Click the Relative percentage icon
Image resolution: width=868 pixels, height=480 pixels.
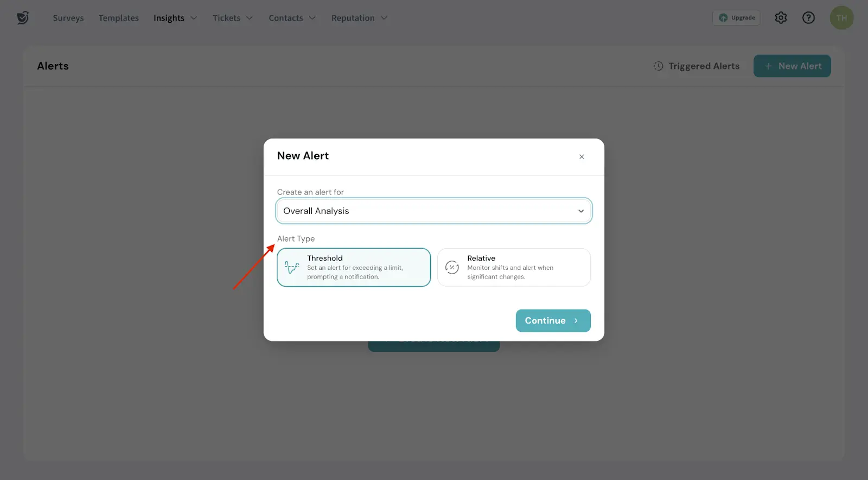452,267
